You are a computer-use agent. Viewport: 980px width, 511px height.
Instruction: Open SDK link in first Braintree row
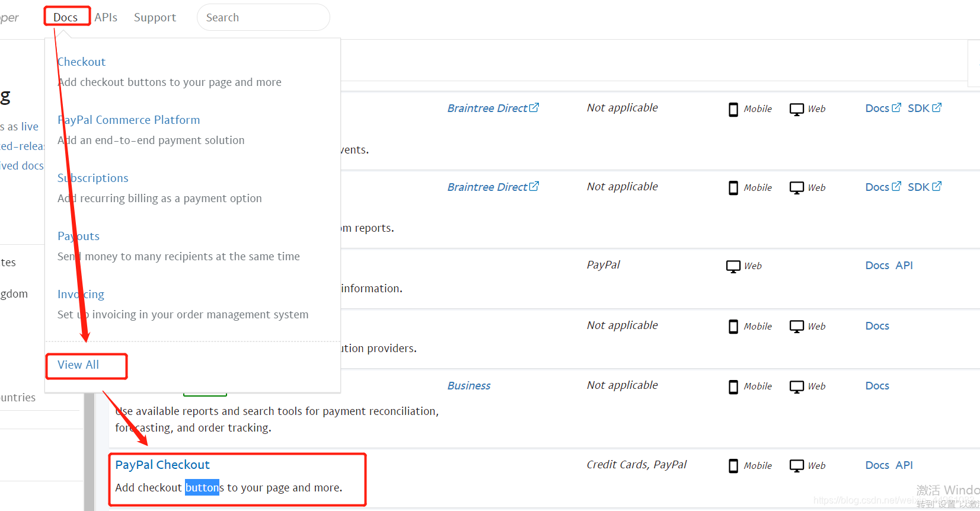(x=918, y=108)
